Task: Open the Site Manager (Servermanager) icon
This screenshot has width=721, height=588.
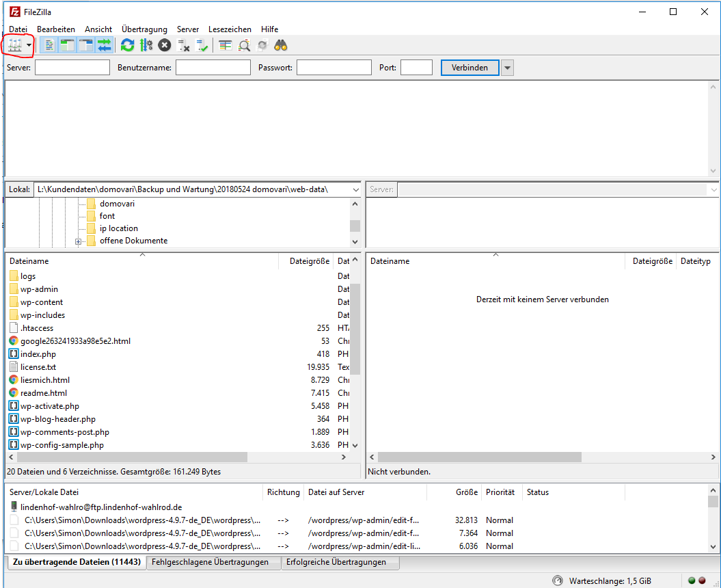Action: point(15,45)
